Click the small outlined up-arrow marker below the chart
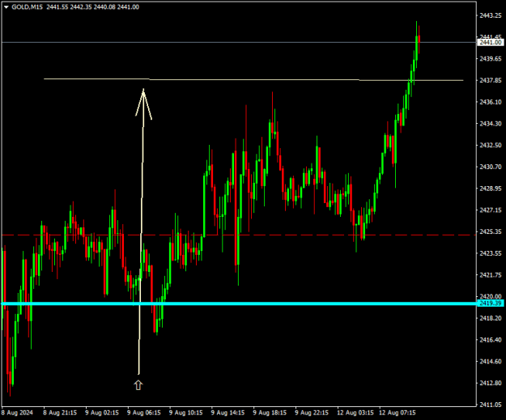This screenshot has width=506, height=420. 138,385
